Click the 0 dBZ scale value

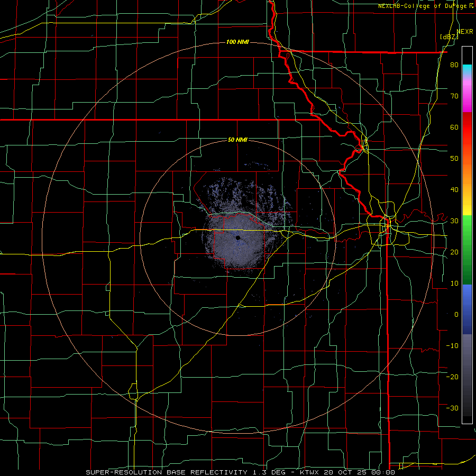(456, 315)
